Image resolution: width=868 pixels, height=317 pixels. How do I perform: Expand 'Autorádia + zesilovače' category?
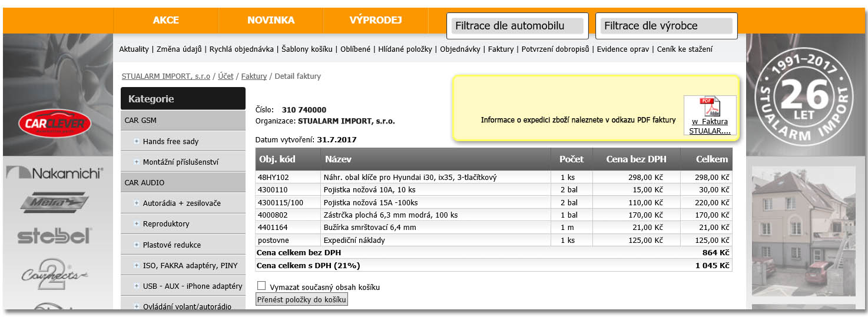click(136, 203)
